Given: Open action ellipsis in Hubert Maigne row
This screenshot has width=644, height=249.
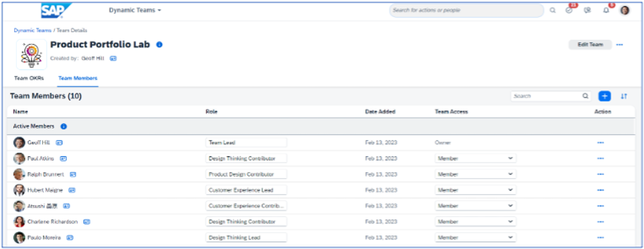Looking at the screenshot, I should [x=601, y=190].
